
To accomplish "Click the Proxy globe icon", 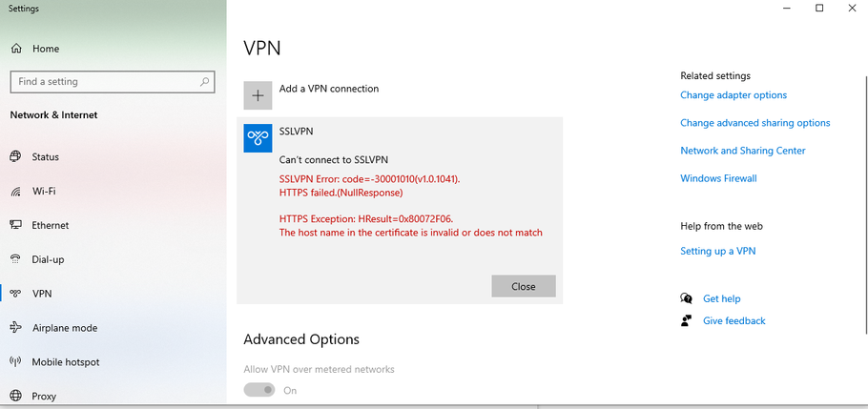I will tap(15, 396).
